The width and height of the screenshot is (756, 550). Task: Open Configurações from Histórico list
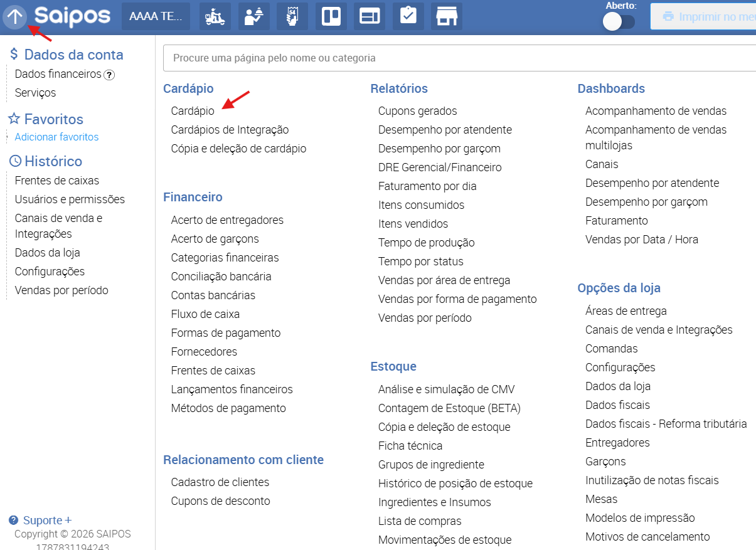(x=50, y=272)
